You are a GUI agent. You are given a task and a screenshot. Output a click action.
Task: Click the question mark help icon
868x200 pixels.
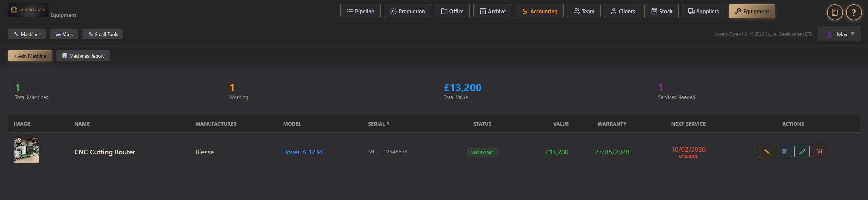point(853,13)
